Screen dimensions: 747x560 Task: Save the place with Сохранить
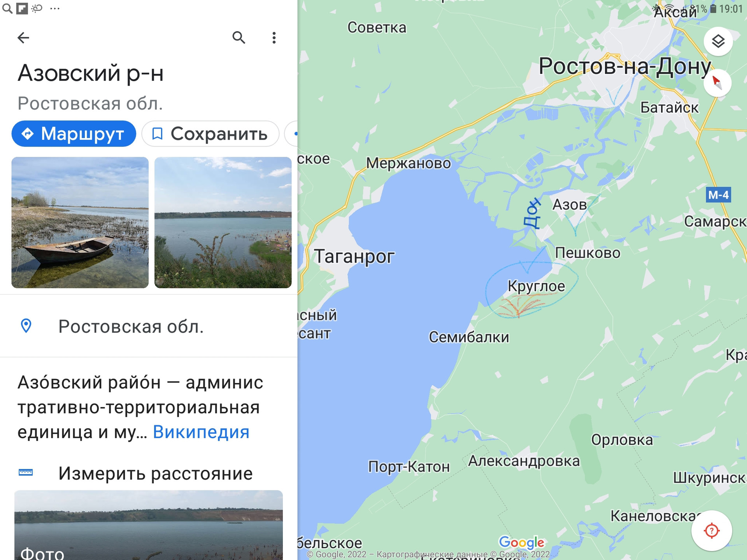click(210, 134)
